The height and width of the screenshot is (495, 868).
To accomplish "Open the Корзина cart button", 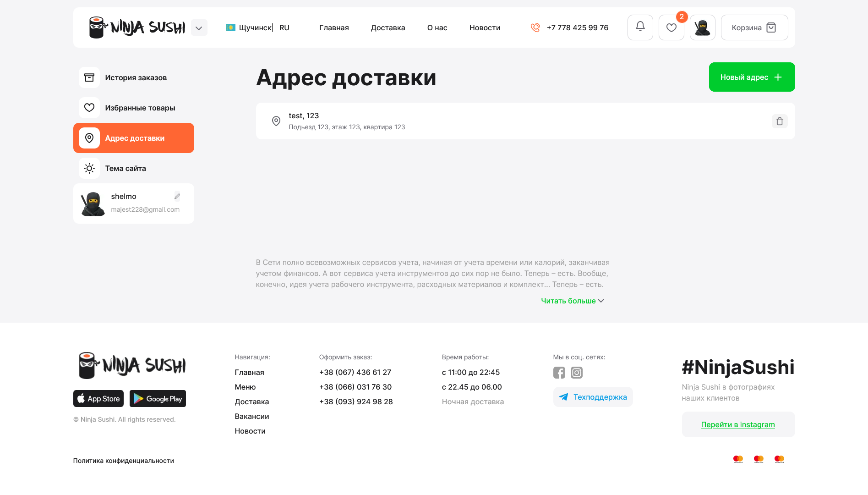I will (x=754, y=27).
